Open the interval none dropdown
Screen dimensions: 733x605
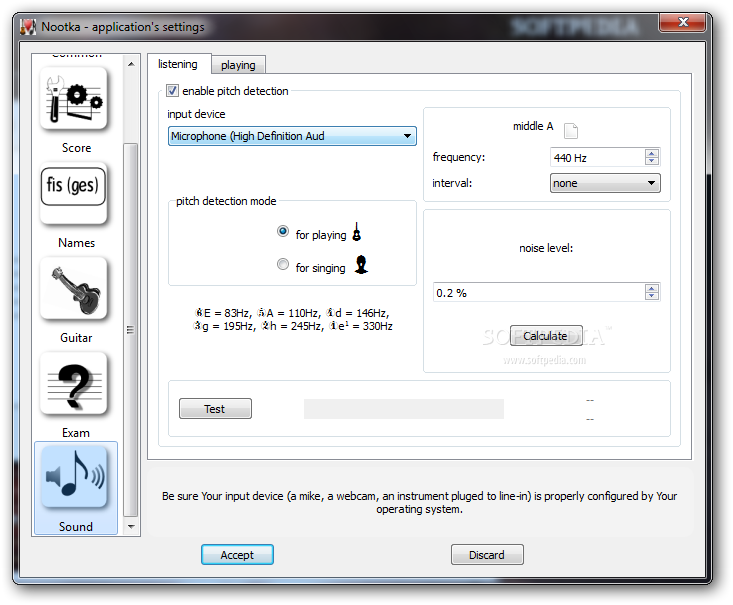[x=605, y=183]
